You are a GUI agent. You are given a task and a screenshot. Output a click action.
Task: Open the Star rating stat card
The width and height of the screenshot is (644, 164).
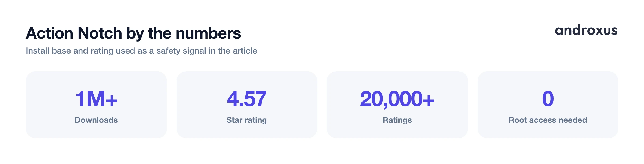(247, 105)
